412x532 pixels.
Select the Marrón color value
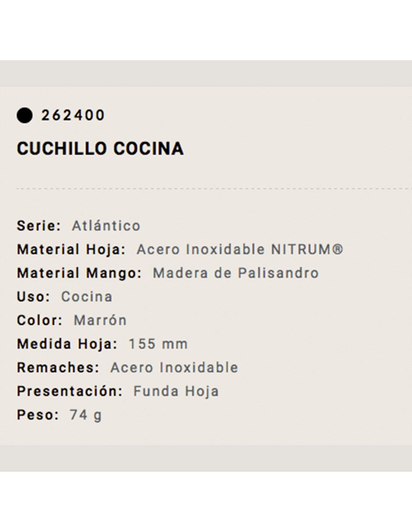tap(100, 320)
